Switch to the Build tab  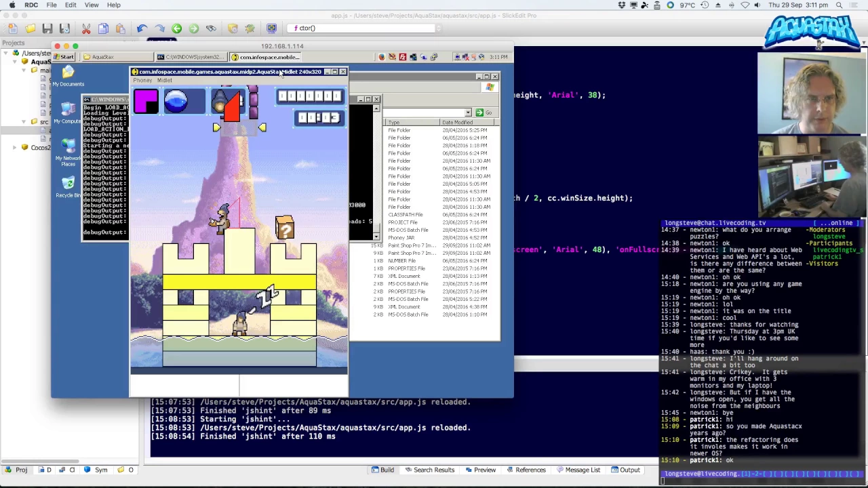[x=382, y=470]
